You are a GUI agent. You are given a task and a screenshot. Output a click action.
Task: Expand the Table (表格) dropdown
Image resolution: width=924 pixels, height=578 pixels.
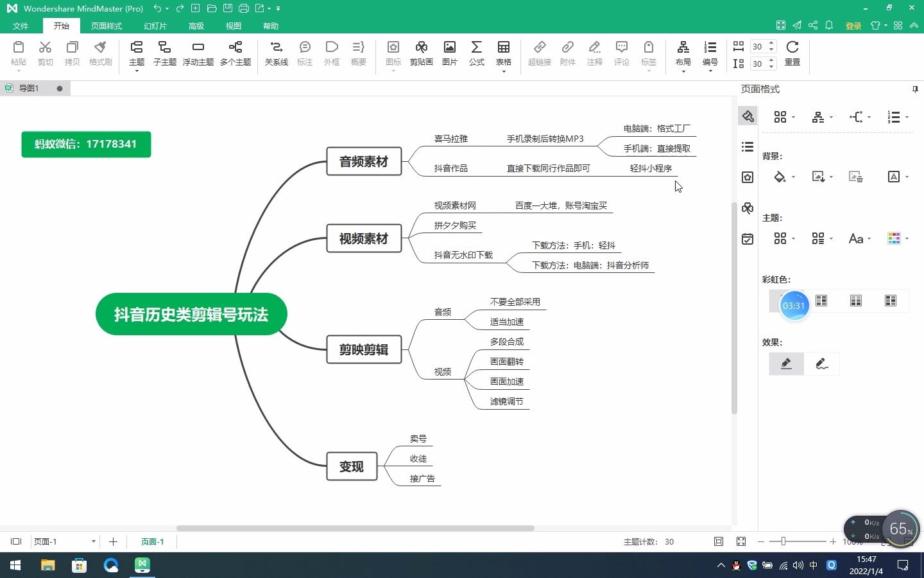(504, 71)
